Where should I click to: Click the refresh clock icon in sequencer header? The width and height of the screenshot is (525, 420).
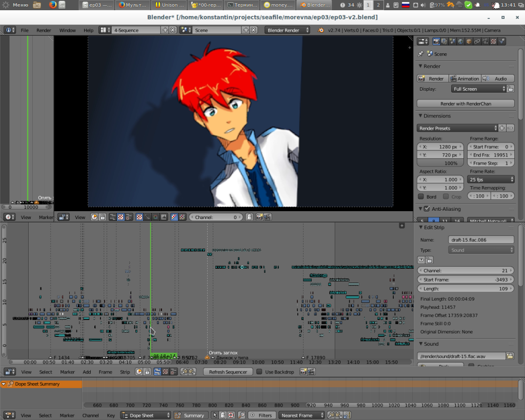pyautogui.click(x=139, y=372)
